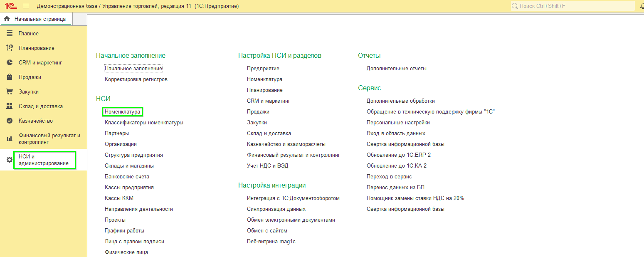Open Продажи section in sidebar
The image size is (644, 257).
43,77
